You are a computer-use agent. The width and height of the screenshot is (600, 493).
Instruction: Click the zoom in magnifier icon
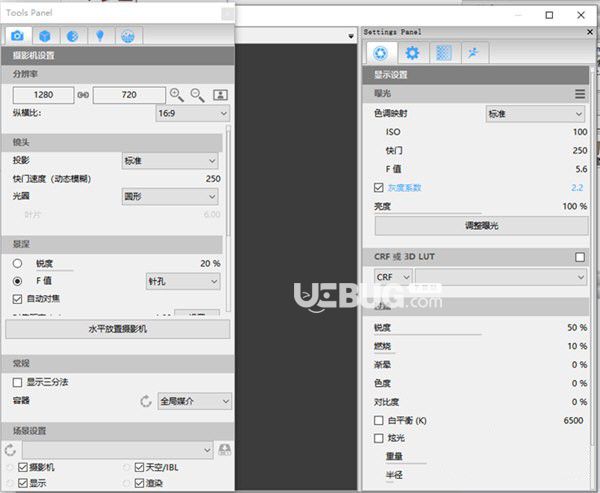tap(177, 95)
